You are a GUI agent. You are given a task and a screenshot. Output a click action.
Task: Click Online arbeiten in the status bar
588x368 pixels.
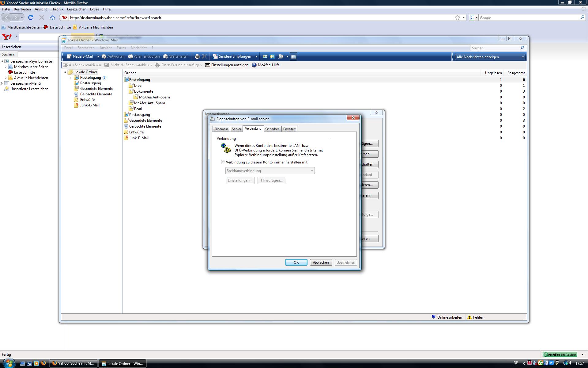(x=447, y=317)
